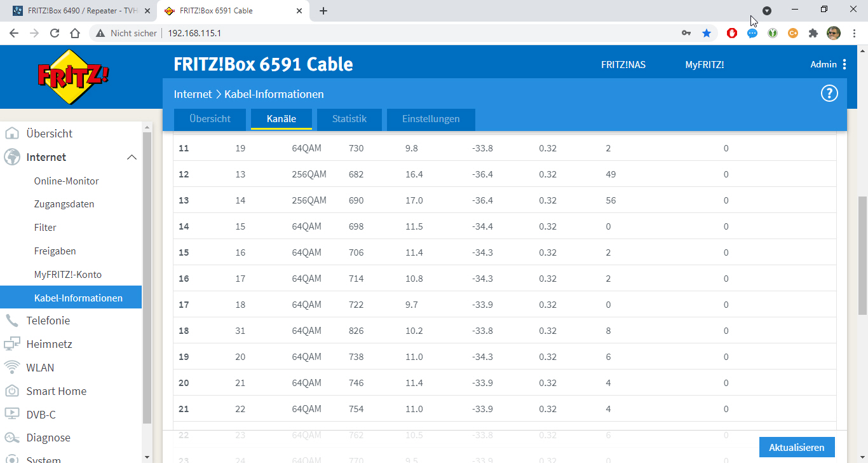This screenshot has width=868, height=463.
Task: Click 256QAM in channel row 12
Action: tap(309, 174)
